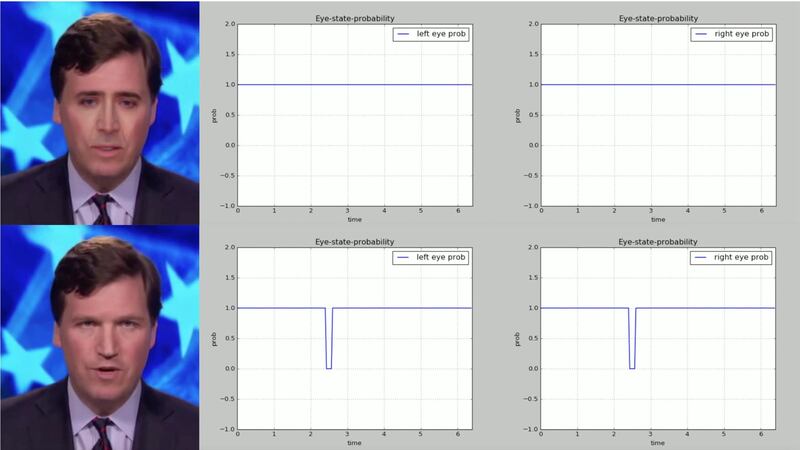Viewport: 800px width, 450px height.
Task: Select the bottom-right plot title 'Eye-state-probability'
Action: tap(657, 242)
